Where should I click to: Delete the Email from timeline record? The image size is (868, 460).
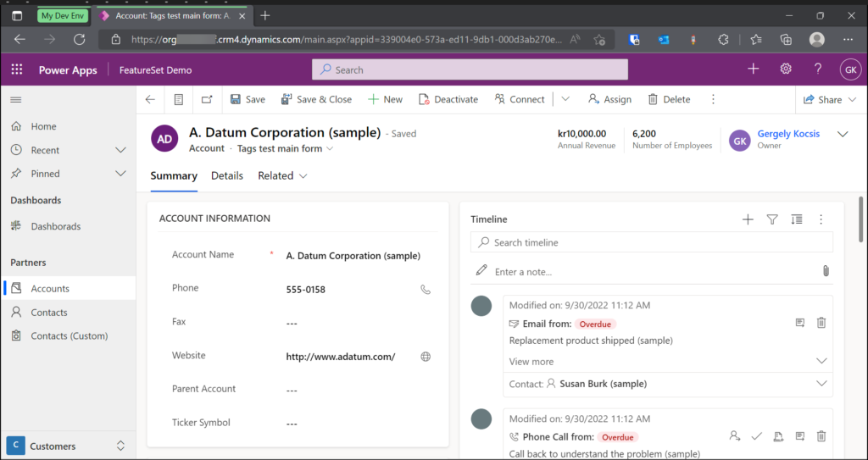pos(821,323)
